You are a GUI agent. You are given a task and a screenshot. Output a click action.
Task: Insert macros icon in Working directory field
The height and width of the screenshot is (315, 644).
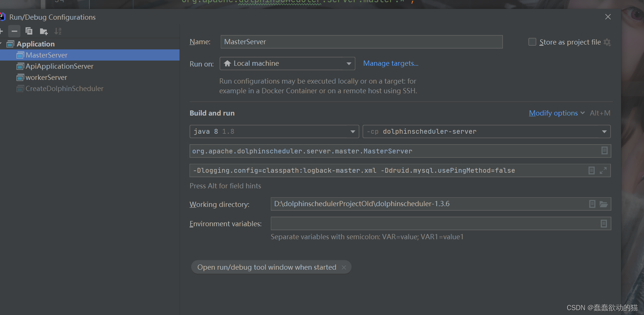592,204
